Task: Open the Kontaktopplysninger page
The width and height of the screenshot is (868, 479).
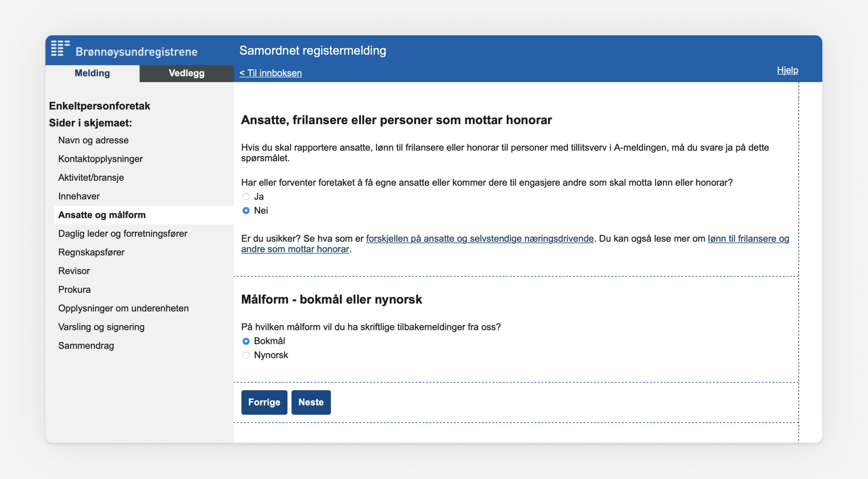Action: point(100,159)
